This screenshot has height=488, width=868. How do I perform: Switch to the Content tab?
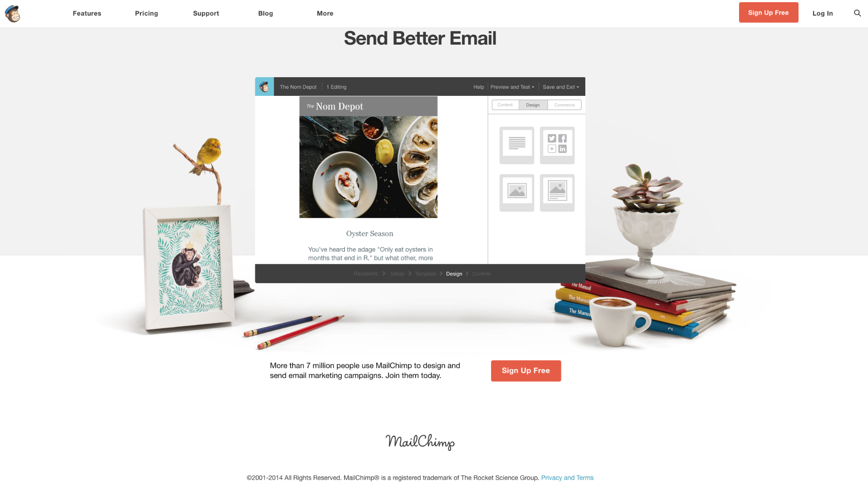[x=505, y=104]
